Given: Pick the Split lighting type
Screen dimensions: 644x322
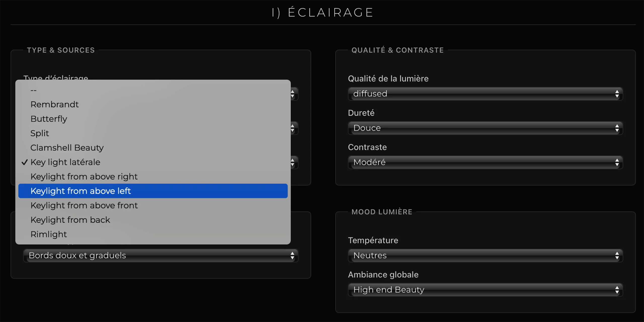Looking at the screenshot, I should 39,133.
